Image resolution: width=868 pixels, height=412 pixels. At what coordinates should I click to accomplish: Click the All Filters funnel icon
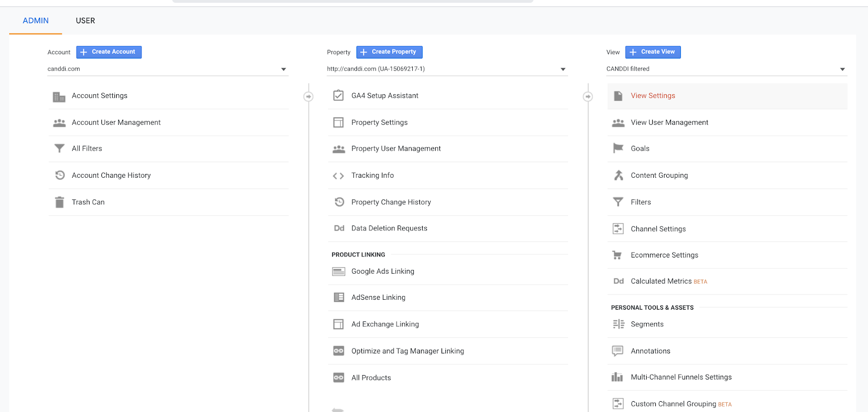click(59, 149)
